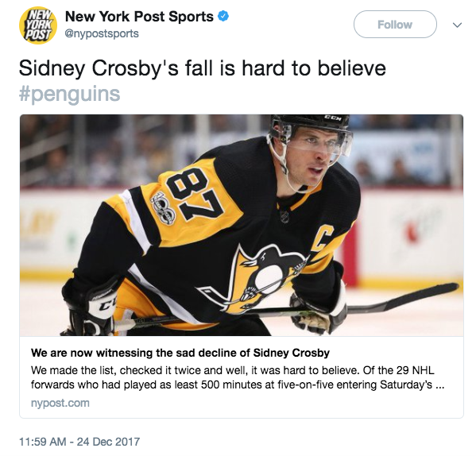Image resolution: width=476 pixels, height=456 pixels.
Task: Select the tweet text about Crosby's fall
Action: (202, 68)
